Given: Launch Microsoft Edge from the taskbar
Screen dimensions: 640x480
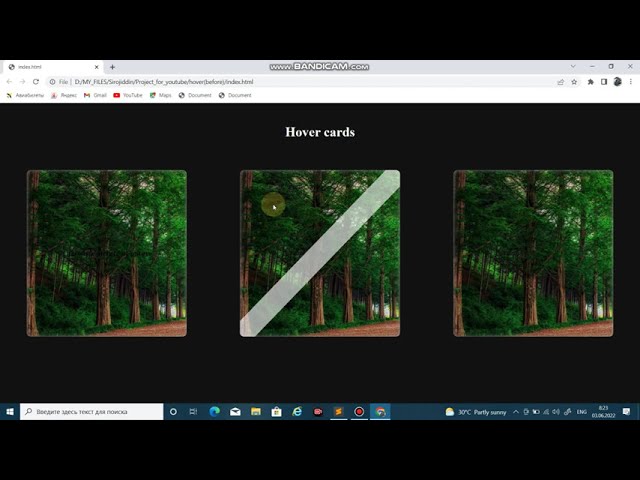Looking at the screenshot, I should pyautogui.click(x=215, y=411).
